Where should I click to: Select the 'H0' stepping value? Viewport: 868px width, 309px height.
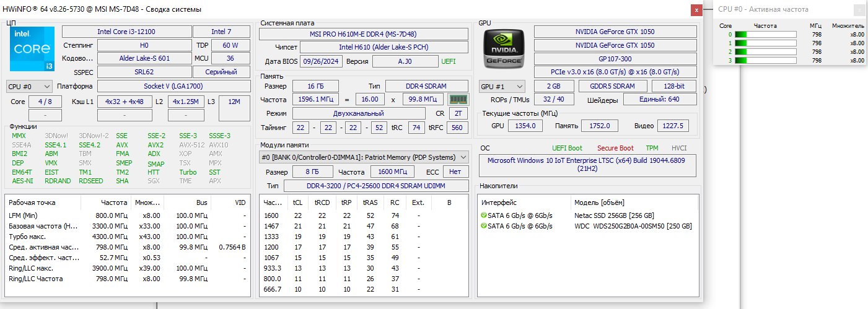(x=144, y=45)
